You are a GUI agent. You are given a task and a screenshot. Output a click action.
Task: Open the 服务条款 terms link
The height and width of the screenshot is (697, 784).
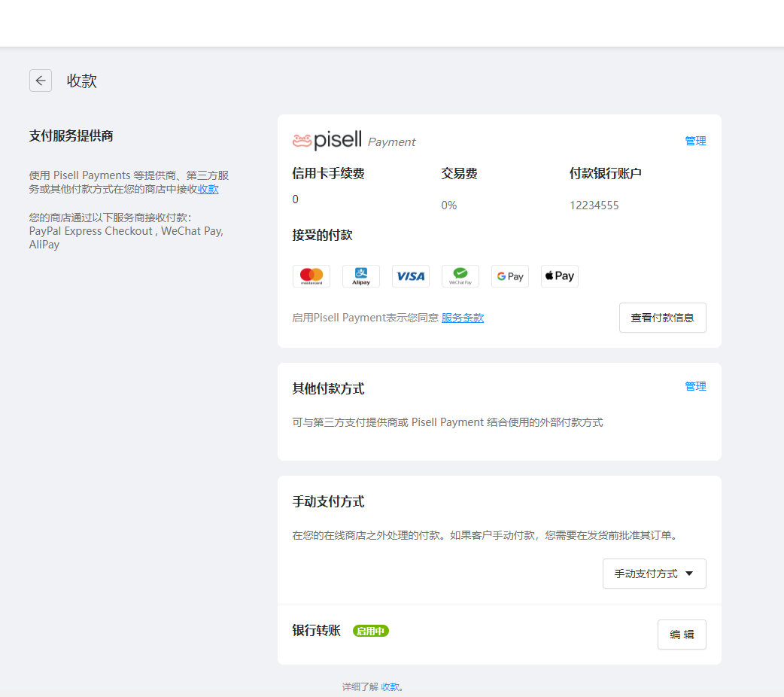coord(463,318)
